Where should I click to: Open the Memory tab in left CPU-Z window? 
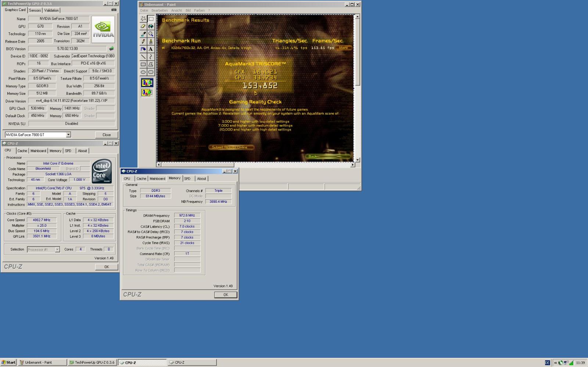tap(55, 151)
